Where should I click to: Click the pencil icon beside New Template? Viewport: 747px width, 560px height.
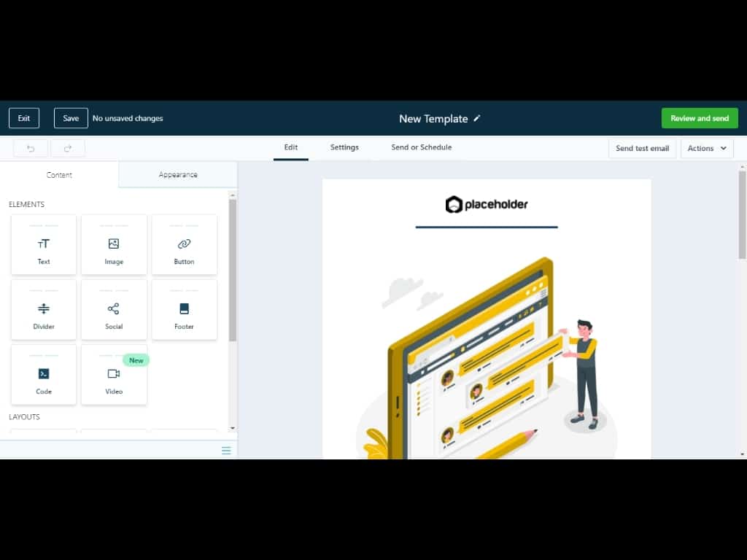pos(477,118)
